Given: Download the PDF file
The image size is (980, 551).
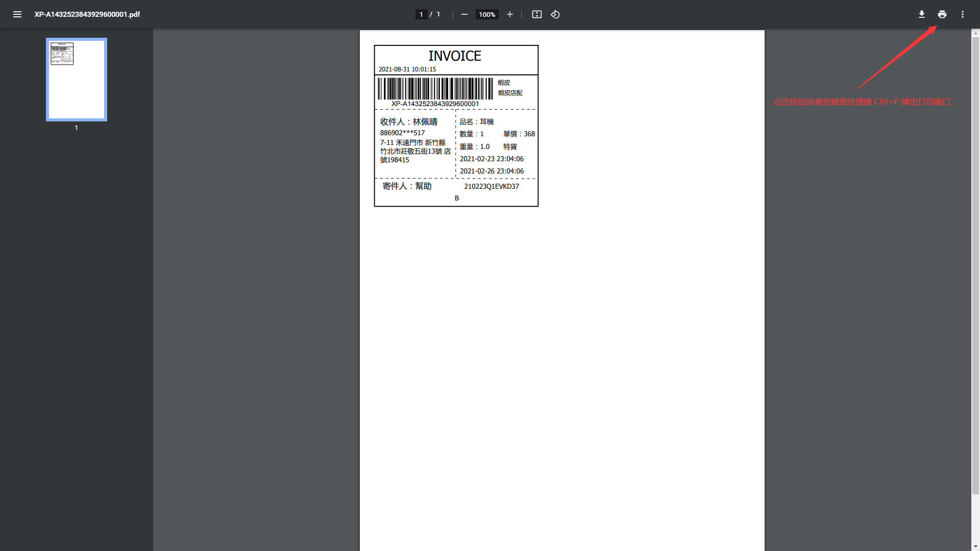Looking at the screenshot, I should coord(921,14).
